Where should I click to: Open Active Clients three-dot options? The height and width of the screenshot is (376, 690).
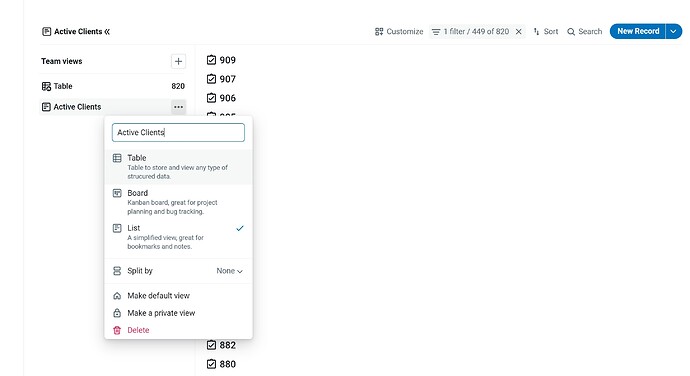178,107
